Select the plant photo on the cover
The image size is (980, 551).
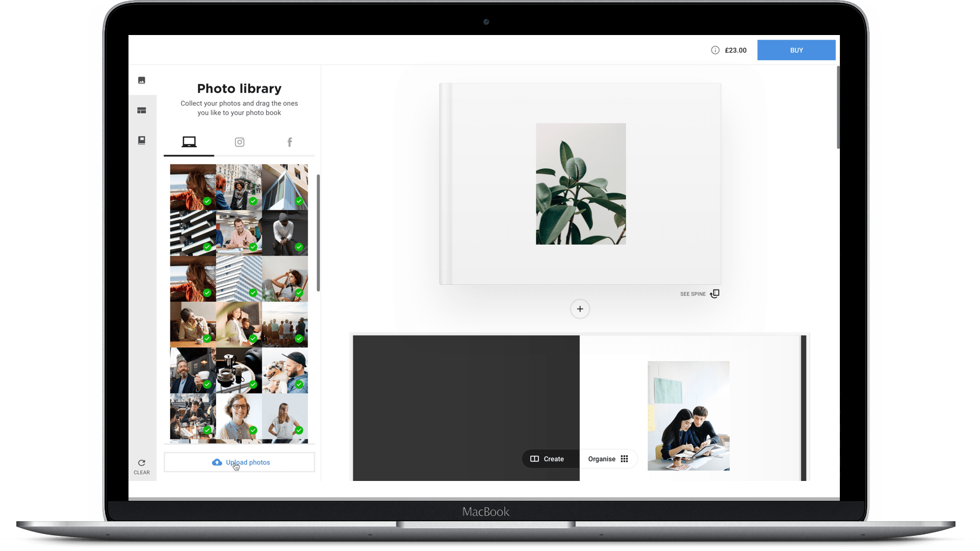(581, 183)
